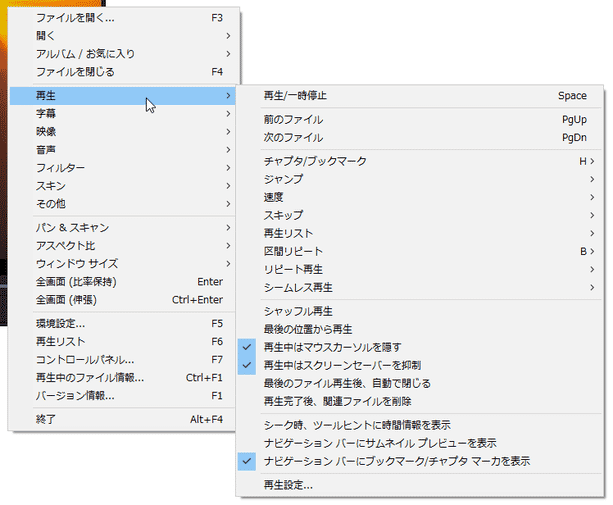Enable 最後の位置から再生 option
Viewport: 613px width, 505px height.
click(x=308, y=329)
